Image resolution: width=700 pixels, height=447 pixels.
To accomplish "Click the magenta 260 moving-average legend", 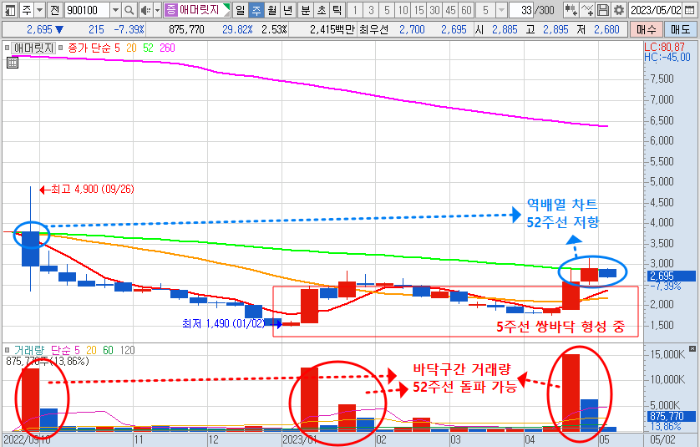I will click(167, 48).
